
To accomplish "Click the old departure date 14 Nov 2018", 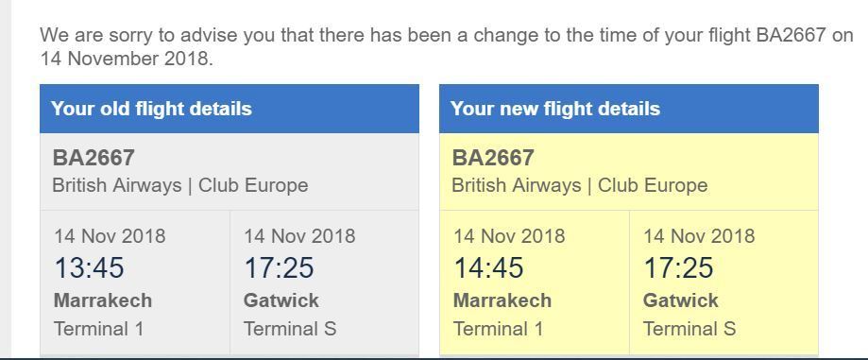I will pyautogui.click(x=110, y=236).
